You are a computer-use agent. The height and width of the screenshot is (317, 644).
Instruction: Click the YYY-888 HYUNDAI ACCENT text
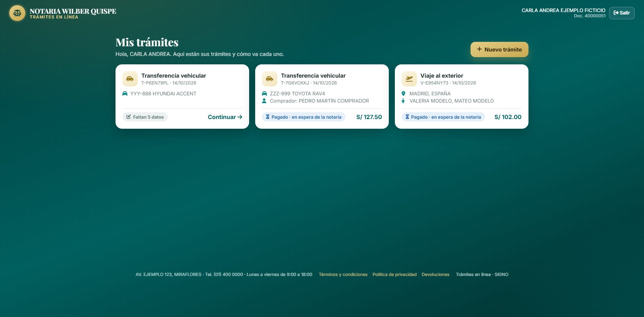163,94
